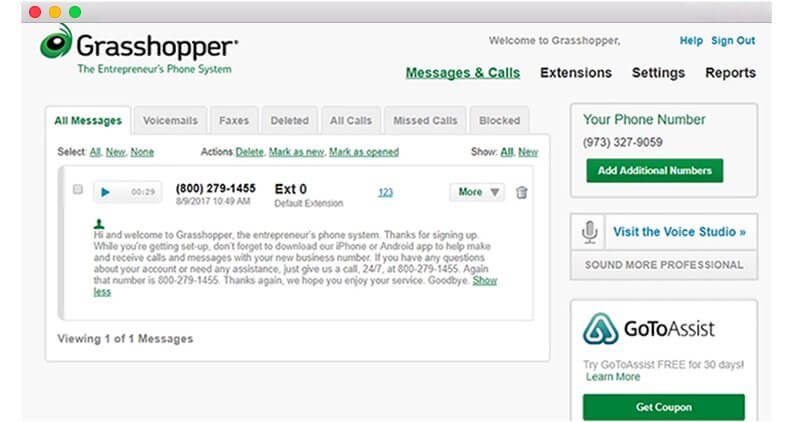Screen dimensions: 793x422
Task: Click the 8/9/2017 10:49 AM timestamp
Action: click(213, 201)
